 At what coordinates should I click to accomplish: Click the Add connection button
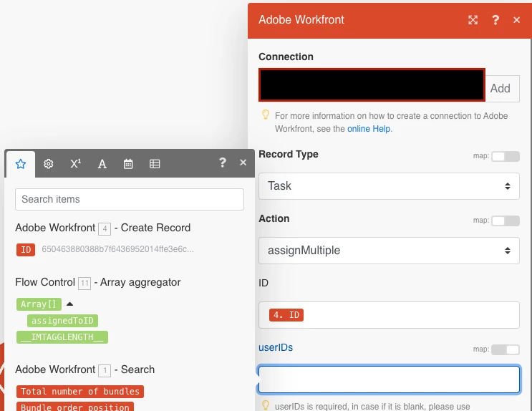tap(500, 89)
